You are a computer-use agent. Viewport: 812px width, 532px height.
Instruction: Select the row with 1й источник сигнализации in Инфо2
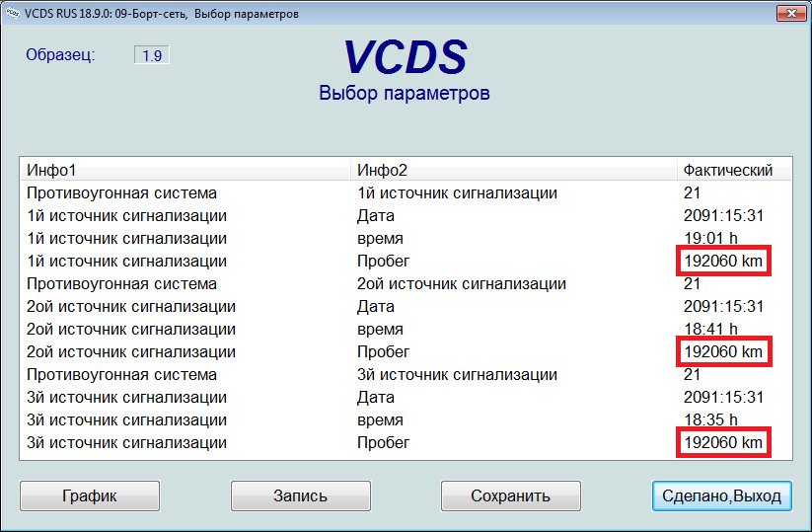[x=406, y=192]
